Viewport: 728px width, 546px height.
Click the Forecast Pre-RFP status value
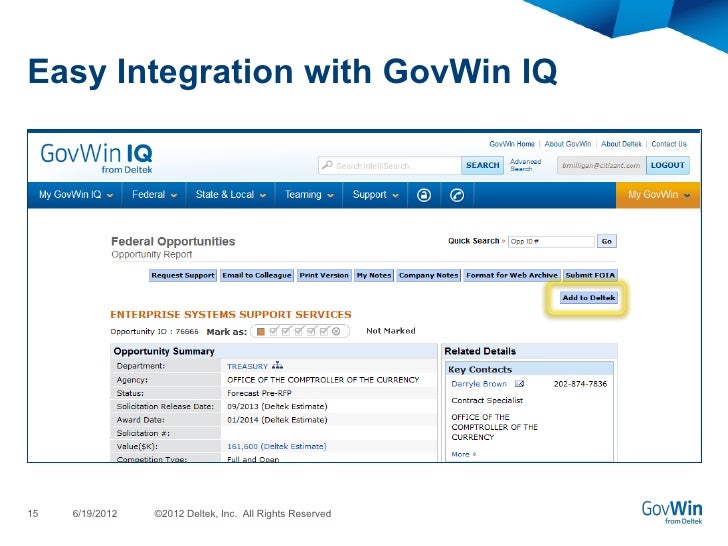(x=259, y=393)
